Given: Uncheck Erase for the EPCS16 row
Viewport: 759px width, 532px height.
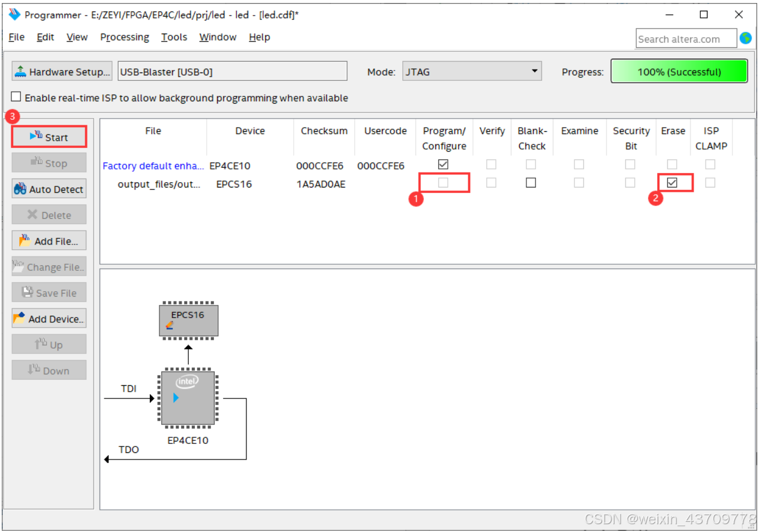Looking at the screenshot, I should click(672, 183).
